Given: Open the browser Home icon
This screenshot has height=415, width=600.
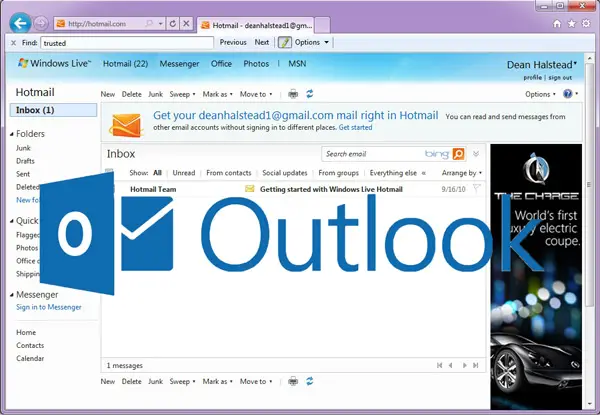Looking at the screenshot, I should [x=557, y=24].
